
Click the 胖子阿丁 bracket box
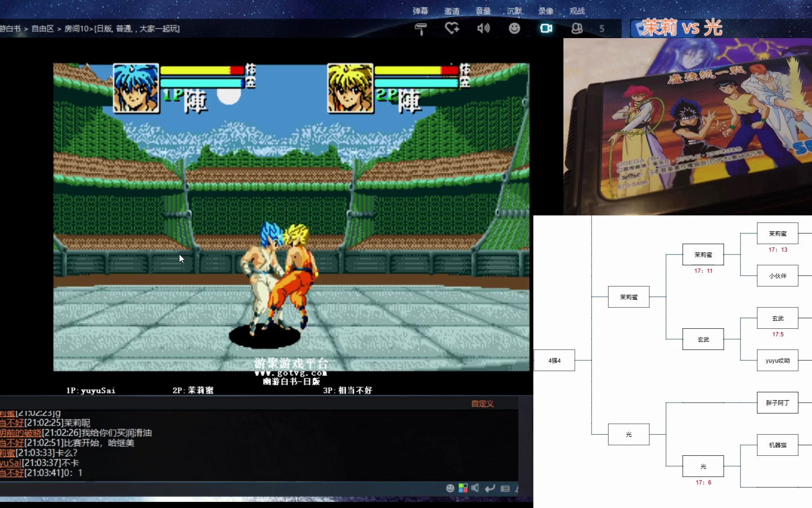(x=778, y=403)
